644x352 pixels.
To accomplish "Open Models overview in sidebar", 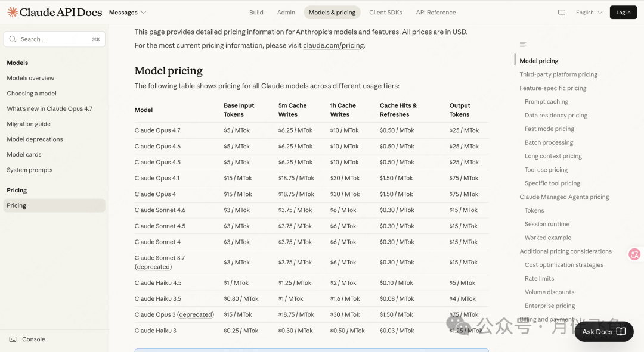I will (30, 78).
